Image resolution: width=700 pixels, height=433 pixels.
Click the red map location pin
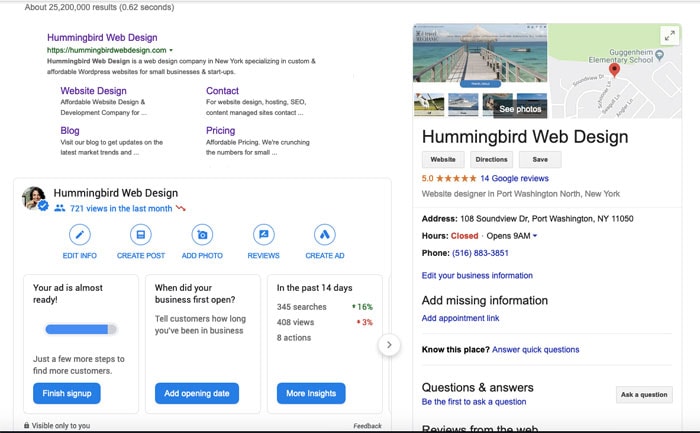614,70
